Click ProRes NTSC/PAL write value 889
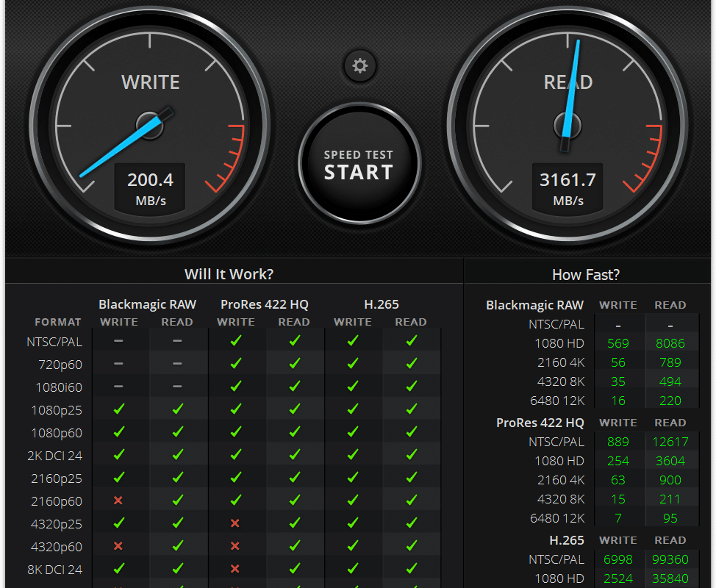716x588 pixels. 618,442
